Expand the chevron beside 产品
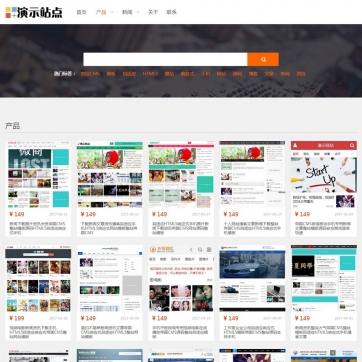362x362 pixels. [x=112, y=12]
